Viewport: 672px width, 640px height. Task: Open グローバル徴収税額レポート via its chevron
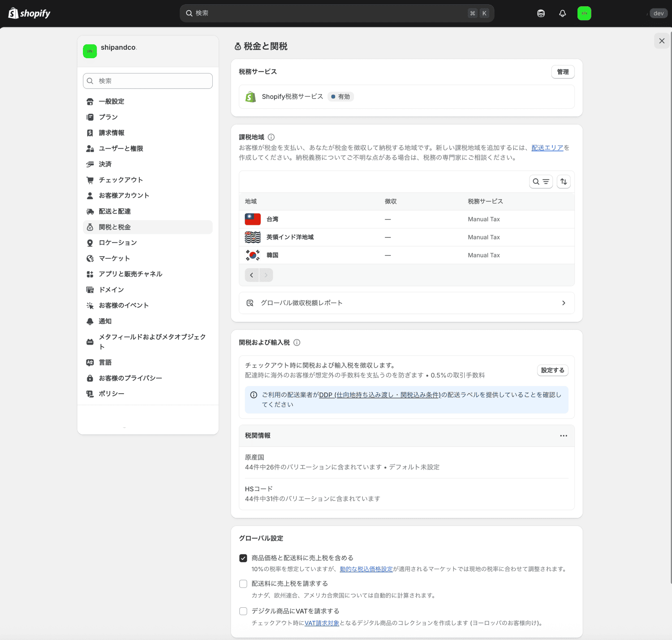click(x=564, y=303)
